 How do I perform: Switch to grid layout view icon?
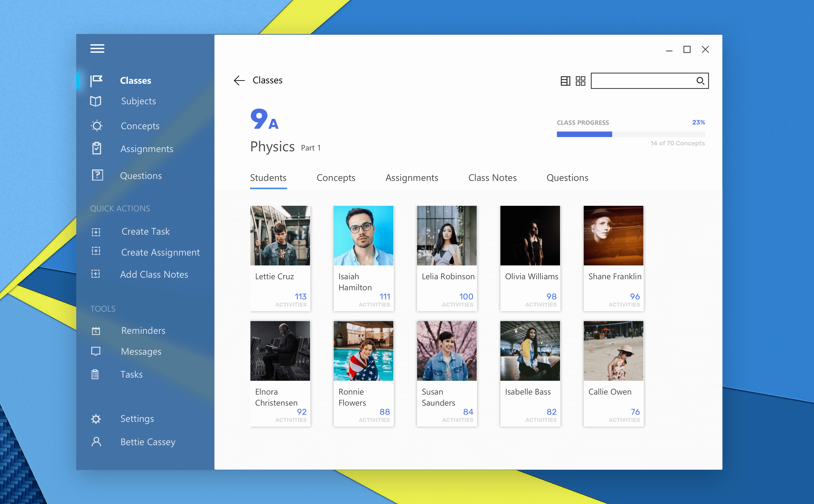580,81
